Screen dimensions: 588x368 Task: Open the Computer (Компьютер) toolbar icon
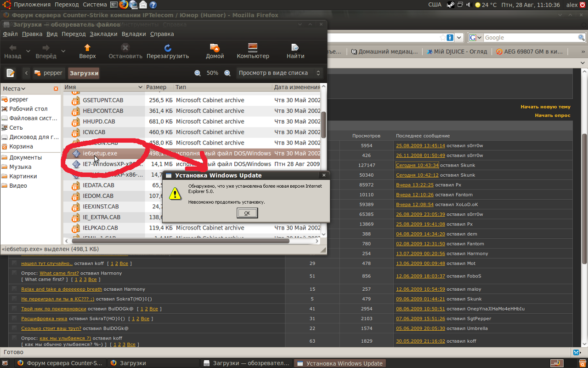tap(253, 47)
